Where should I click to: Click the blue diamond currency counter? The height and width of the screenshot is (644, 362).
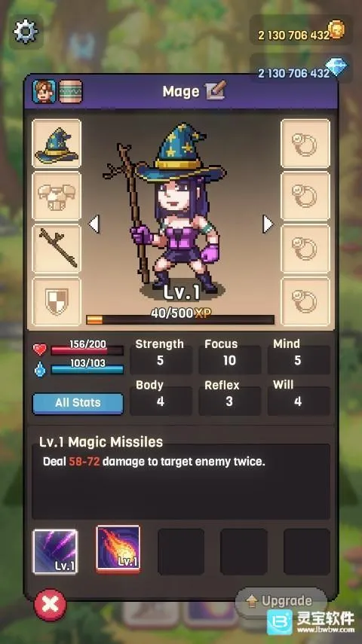pos(301,69)
